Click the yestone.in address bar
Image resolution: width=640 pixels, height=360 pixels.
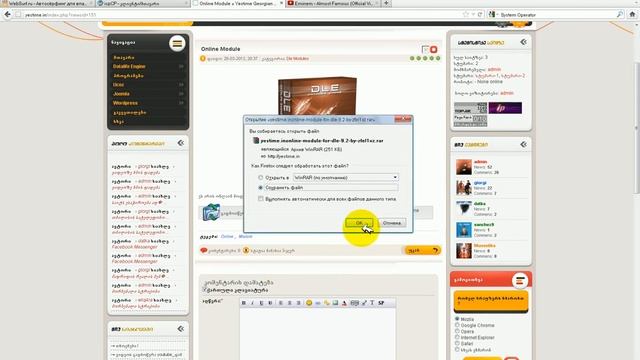[241, 14]
